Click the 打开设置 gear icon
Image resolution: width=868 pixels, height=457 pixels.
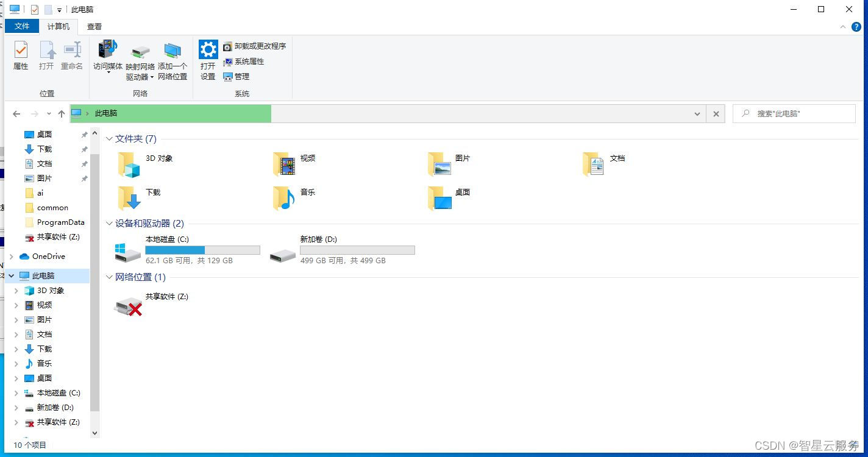208,49
